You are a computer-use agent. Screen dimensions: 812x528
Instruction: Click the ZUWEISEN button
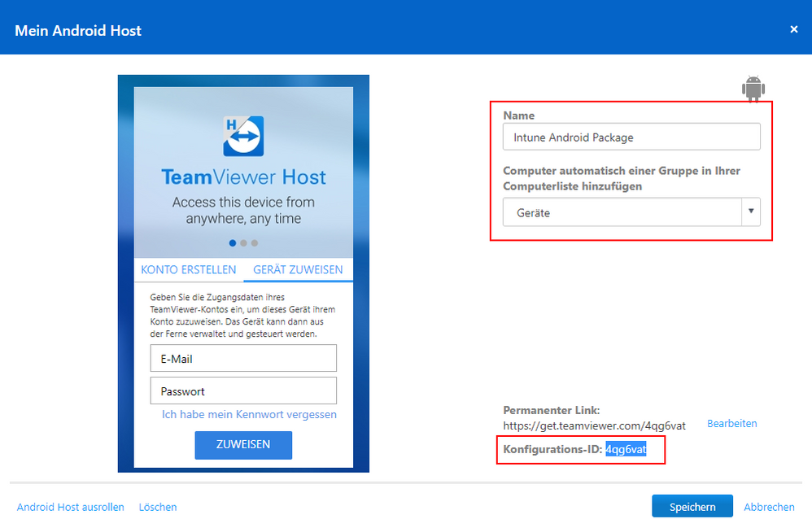(243, 445)
